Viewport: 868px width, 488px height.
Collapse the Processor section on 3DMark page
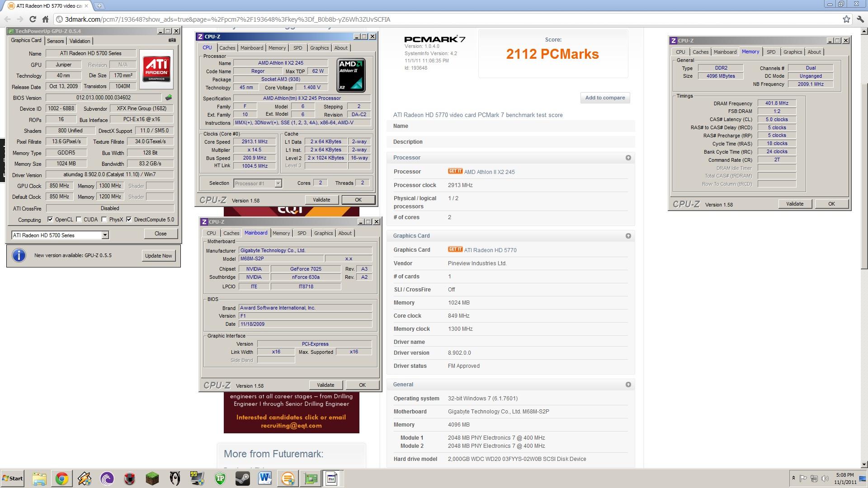click(x=628, y=158)
